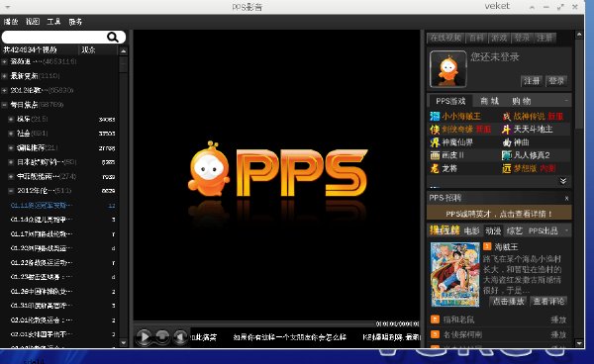Click the 注册 button under login message
The image size is (594, 364).
coord(532,80)
